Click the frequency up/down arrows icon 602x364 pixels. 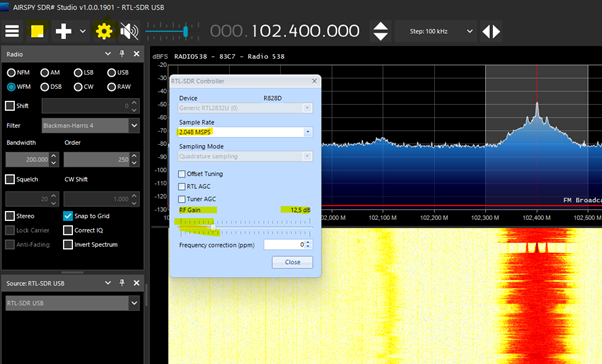point(380,31)
